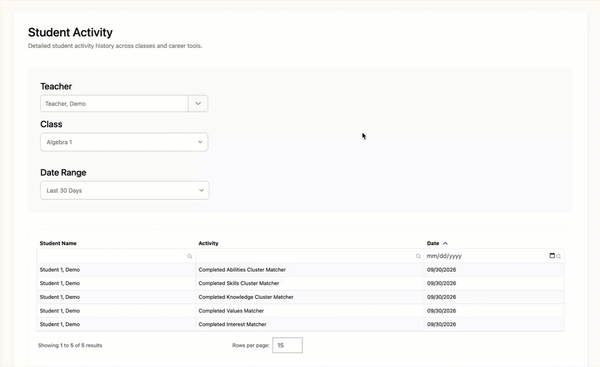600x367 pixels.
Task: Open the Class dropdown showing Algebra 1
Action: (124, 142)
